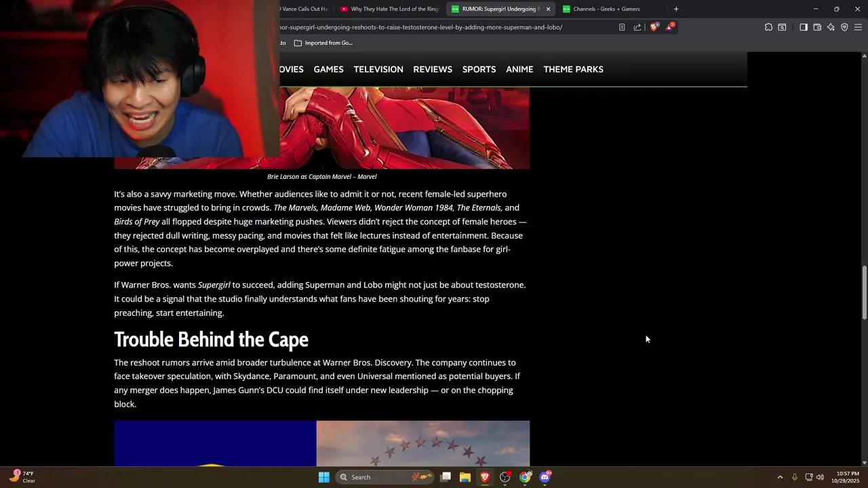Toggle the browser sidebar panel icon
The height and width of the screenshot is (488, 868).
point(804,27)
